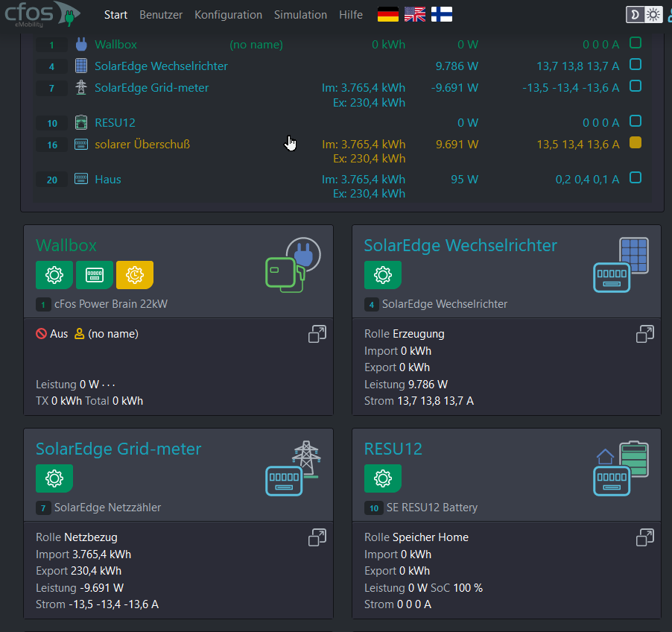Click the SolarEdge Wechselrichter card title
This screenshot has height=632, width=672.
tap(460, 245)
